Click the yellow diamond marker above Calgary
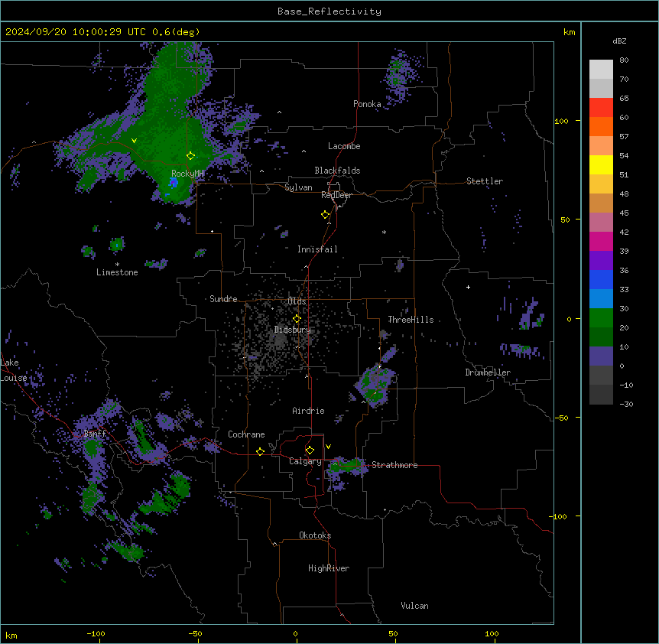Image resolution: width=659 pixels, height=644 pixels. click(310, 450)
